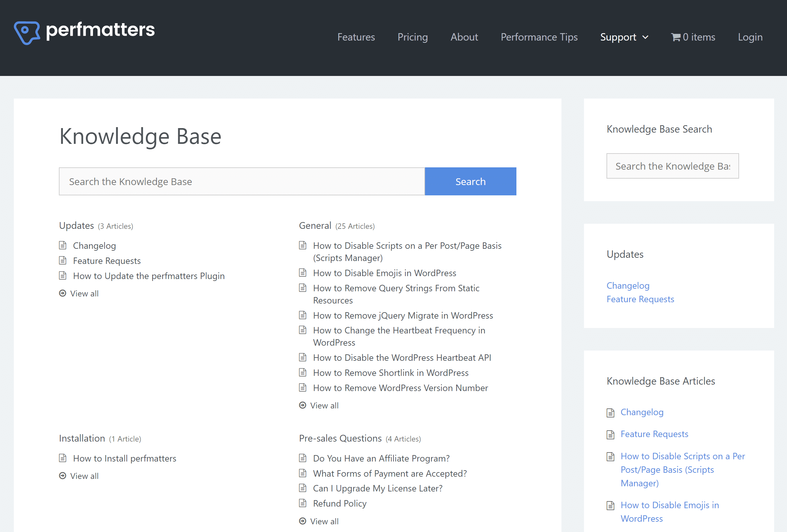
Task: Select the Features menu item
Action: tap(356, 37)
